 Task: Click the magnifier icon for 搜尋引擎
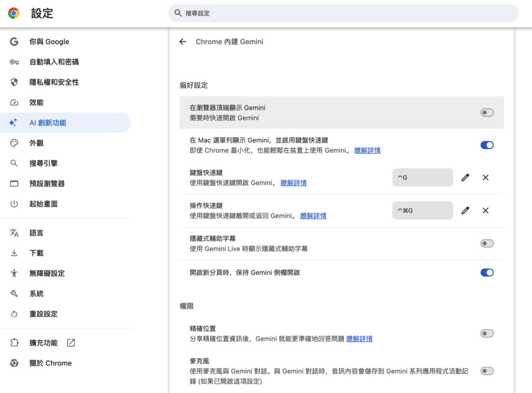14,163
